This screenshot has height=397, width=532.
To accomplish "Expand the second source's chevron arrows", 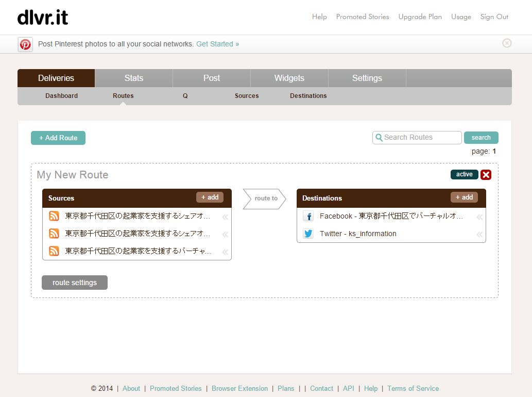I will (x=225, y=235).
